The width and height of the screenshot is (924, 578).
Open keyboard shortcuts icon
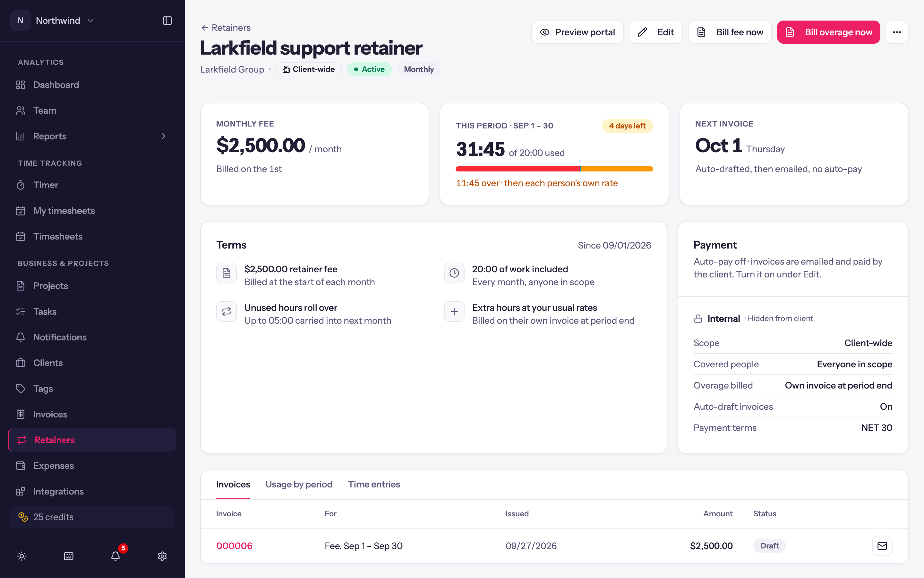[x=69, y=556]
